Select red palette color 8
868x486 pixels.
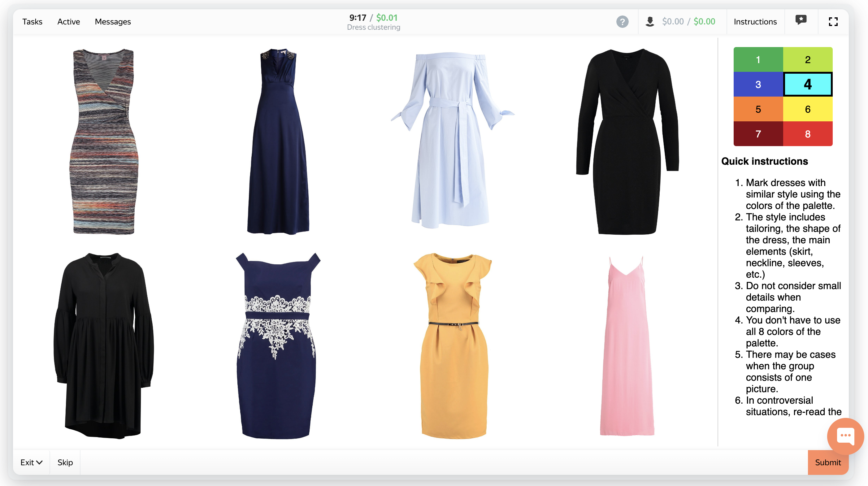pos(807,134)
